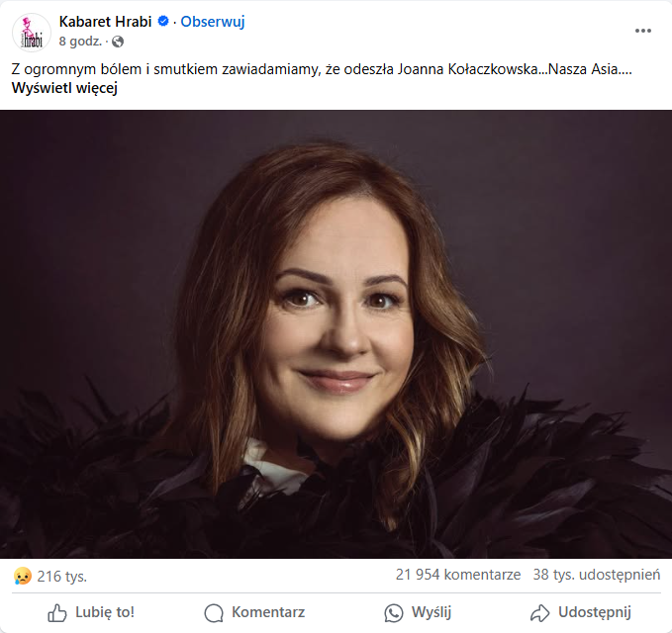
Task: Click the comment speech bubble icon
Action: pyautogui.click(x=214, y=612)
